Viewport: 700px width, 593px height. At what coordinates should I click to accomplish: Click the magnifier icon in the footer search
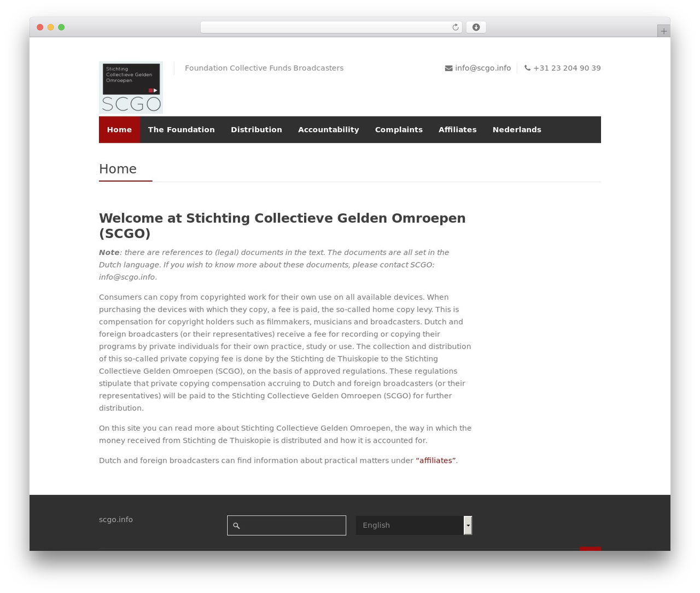[x=236, y=526]
